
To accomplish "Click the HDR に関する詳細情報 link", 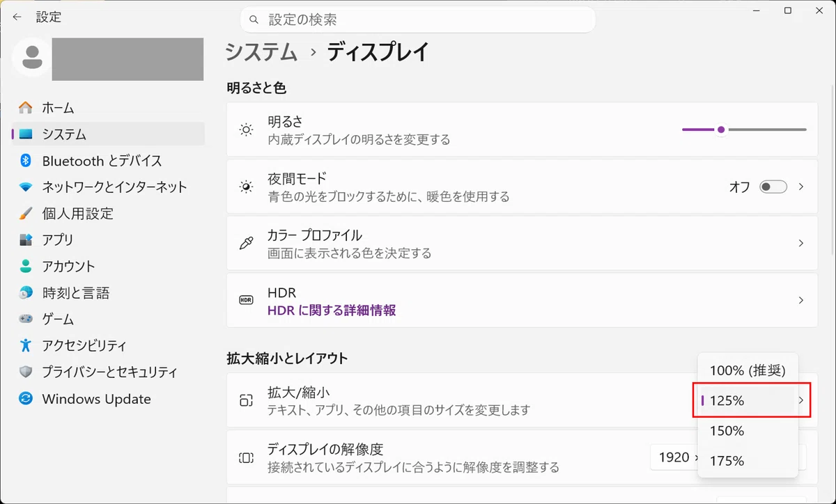I will point(332,310).
